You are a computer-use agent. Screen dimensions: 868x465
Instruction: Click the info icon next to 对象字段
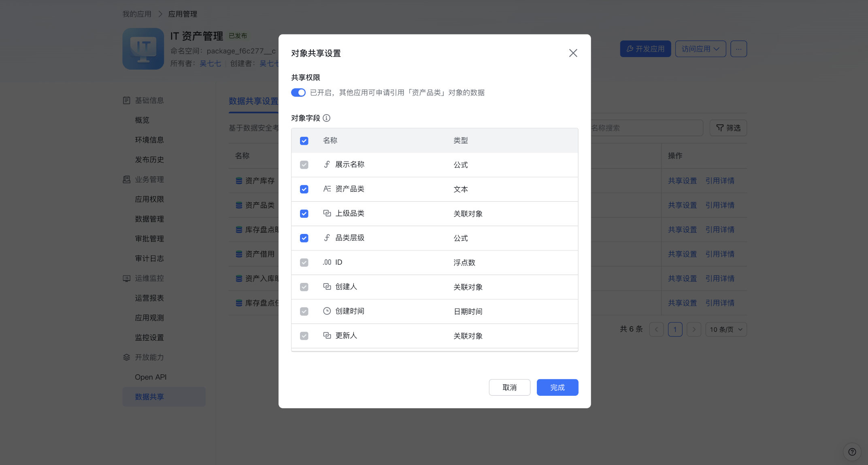click(326, 118)
